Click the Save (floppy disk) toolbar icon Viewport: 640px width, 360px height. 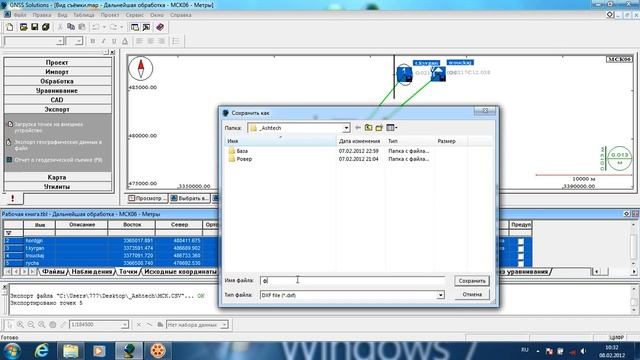(34, 27)
